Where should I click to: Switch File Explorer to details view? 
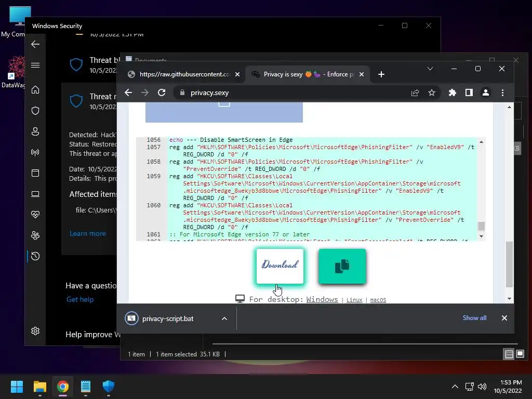[509, 354]
